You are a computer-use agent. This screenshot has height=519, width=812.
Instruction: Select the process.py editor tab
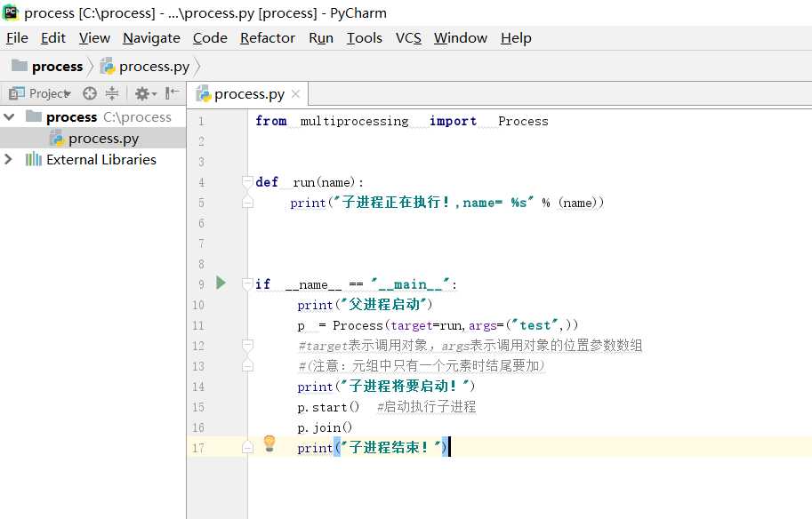pos(247,94)
